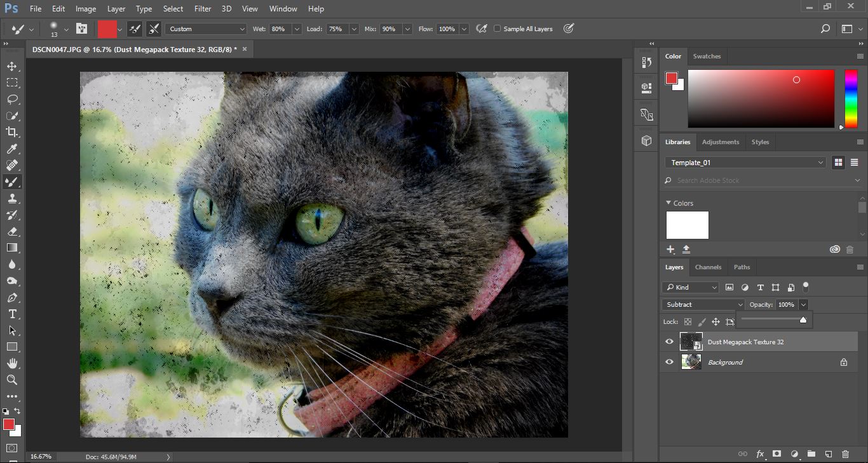Image resolution: width=868 pixels, height=463 pixels.
Task: Open the Filter menu
Action: (203, 9)
